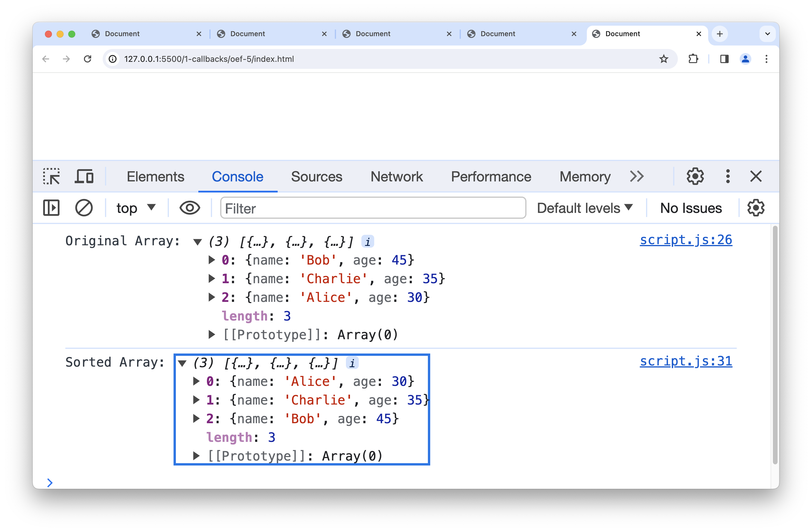812x532 pixels.
Task: Toggle the console sidebar panel
Action: pos(52,208)
